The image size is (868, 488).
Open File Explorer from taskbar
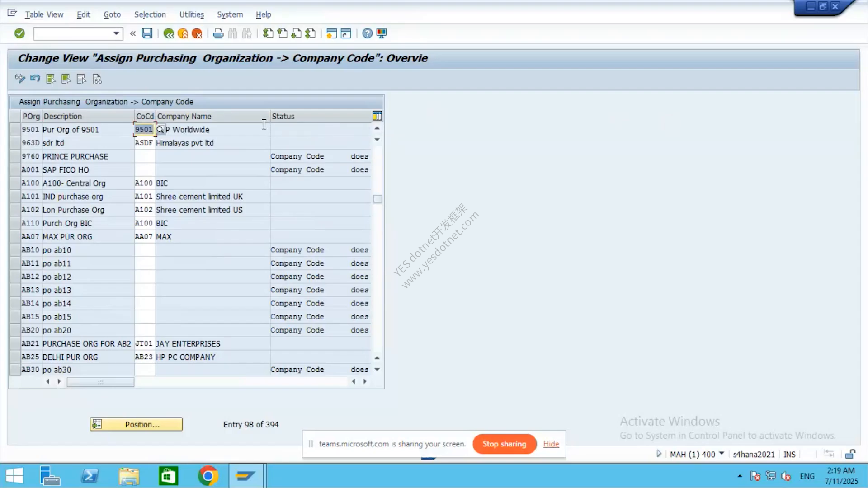(x=129, y=476)
